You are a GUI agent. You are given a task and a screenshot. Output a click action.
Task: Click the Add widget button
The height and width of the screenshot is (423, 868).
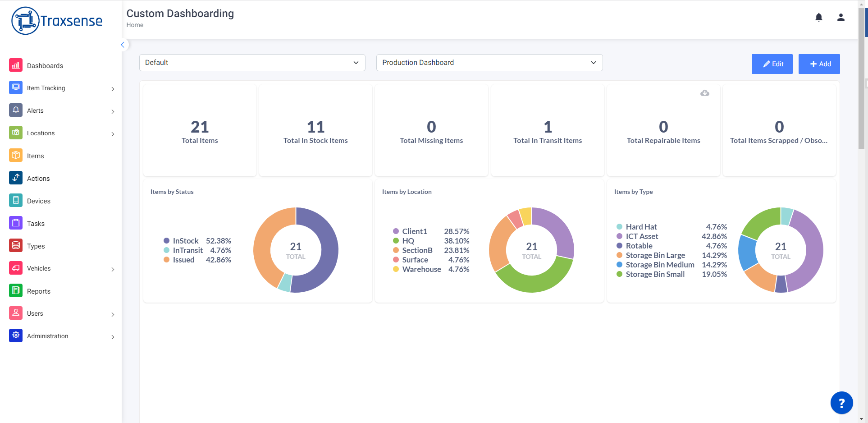819,64
